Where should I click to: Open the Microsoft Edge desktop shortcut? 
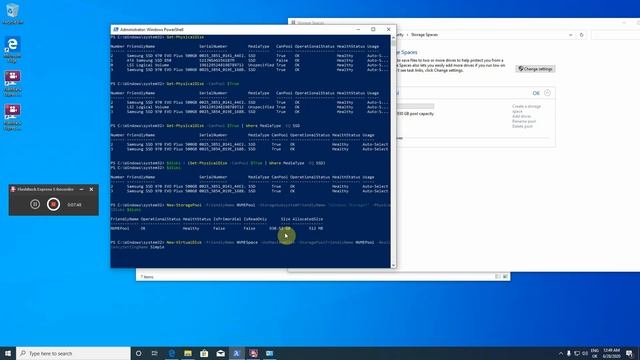click(x=12, y=49)
